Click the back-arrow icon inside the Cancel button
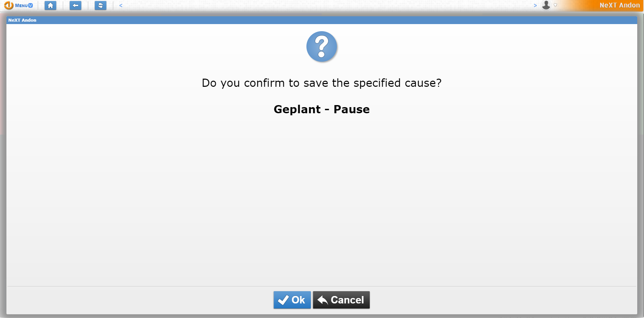The height and width of the screenshot is (318, 644). pos(322,300)
